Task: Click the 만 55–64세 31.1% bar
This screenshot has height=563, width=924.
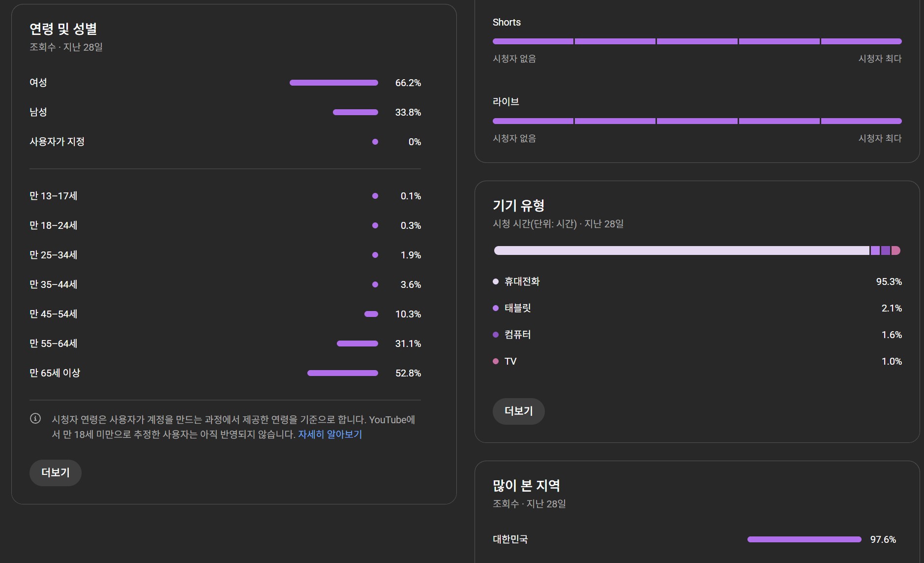Action: [357, 344]
